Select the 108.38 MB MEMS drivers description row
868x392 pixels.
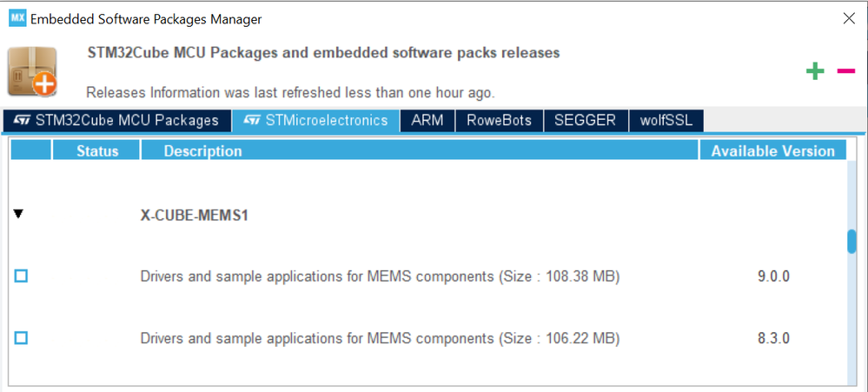[380, 277]
